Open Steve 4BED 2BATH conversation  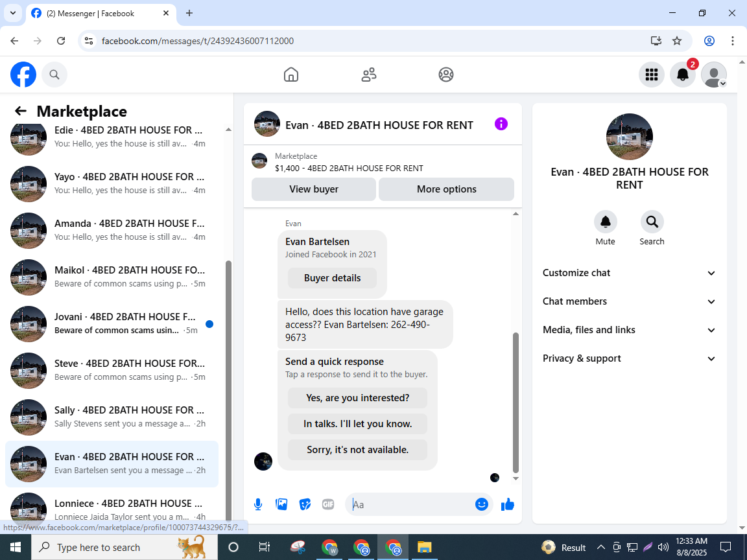(x=112, y=371)
